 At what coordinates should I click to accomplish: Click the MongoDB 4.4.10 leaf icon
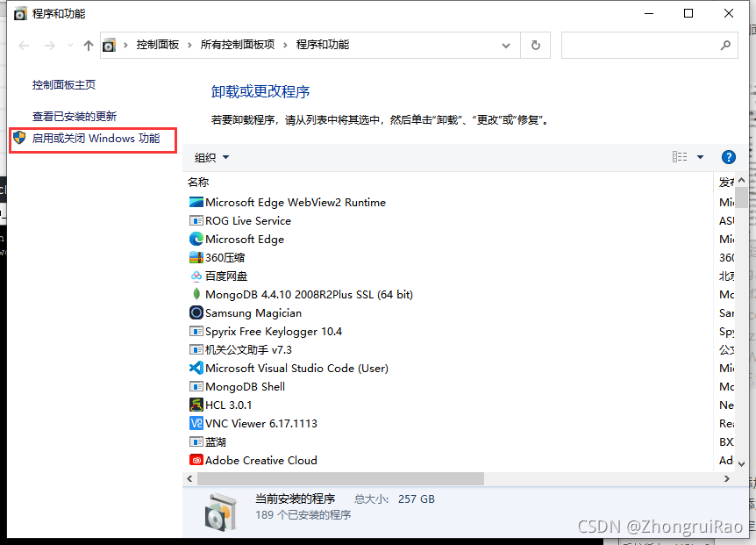(x=196, y=294)
